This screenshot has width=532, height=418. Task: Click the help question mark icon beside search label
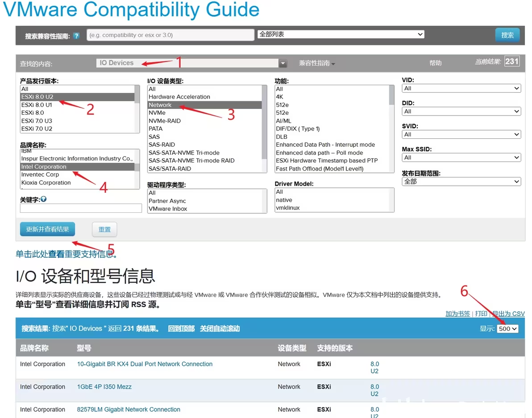[x=76, y=36]
